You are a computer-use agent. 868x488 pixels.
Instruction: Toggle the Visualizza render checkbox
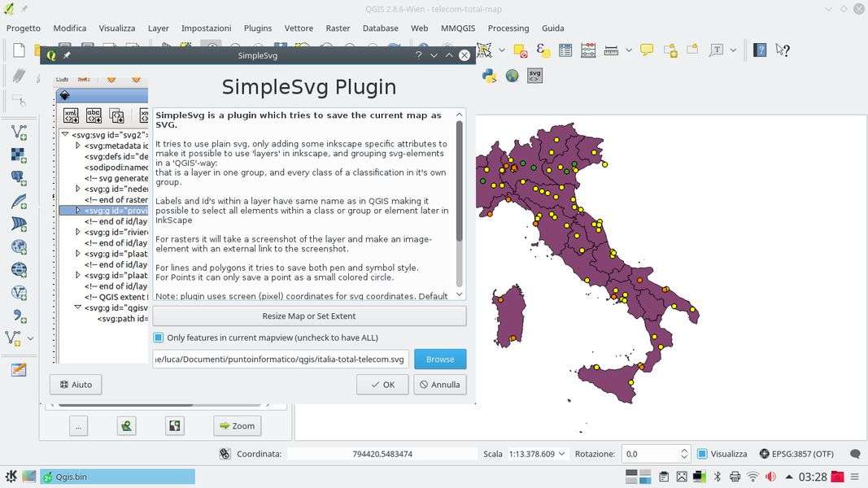coord(702,454)
